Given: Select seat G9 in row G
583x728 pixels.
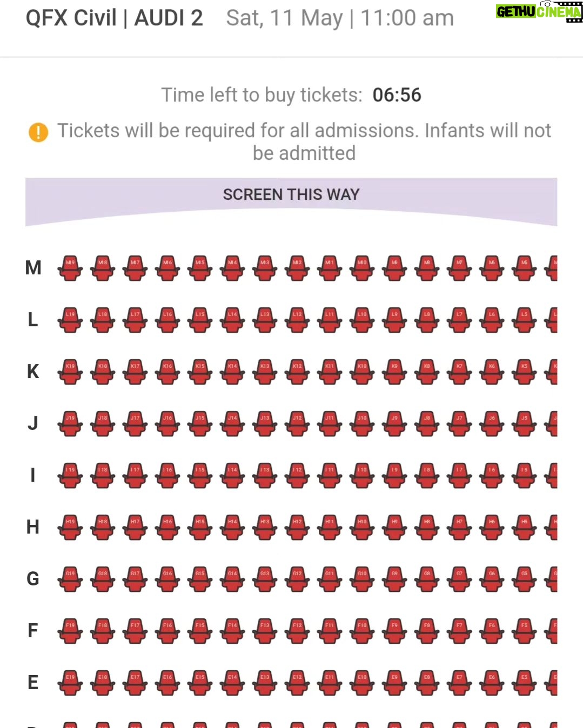Looking at the screenshot, I should pos(394,579).
